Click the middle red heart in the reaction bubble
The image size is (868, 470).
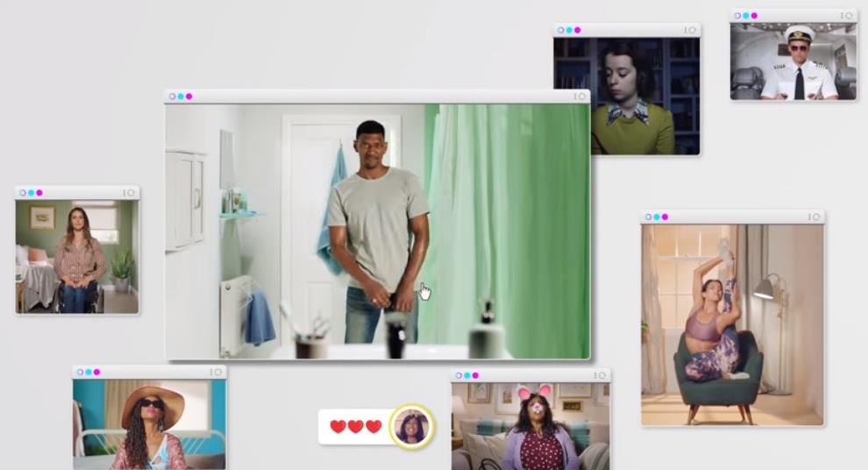[x=355, y=427]
